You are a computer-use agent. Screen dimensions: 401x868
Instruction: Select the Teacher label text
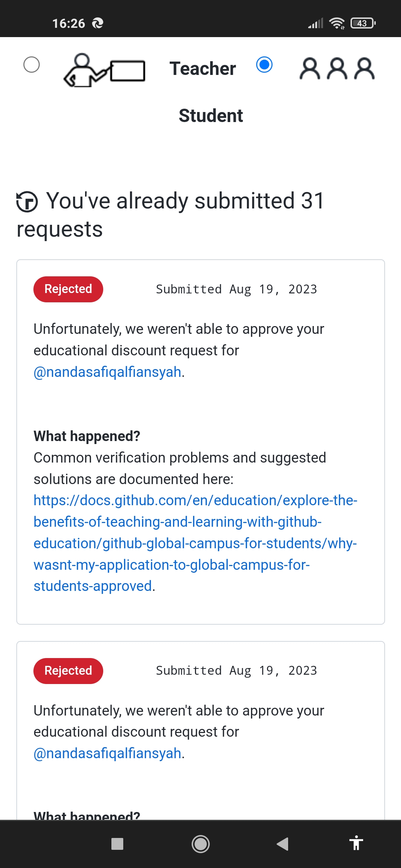202,68
